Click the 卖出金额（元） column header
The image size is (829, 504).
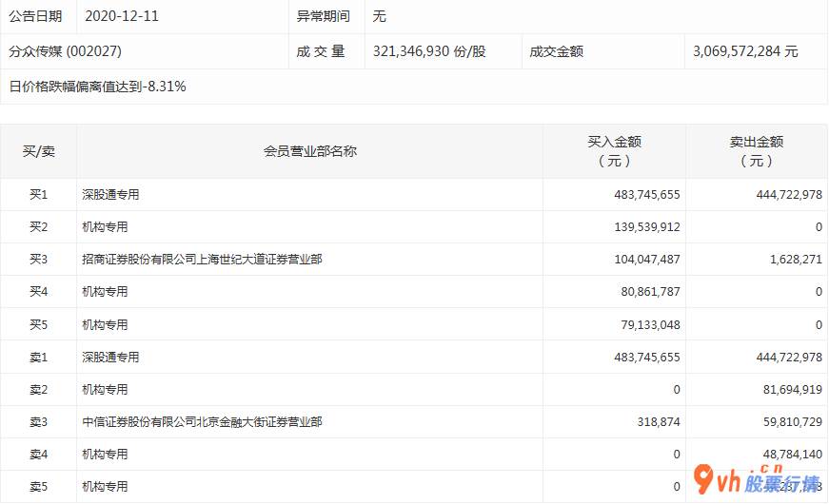[x=757, y=151]
